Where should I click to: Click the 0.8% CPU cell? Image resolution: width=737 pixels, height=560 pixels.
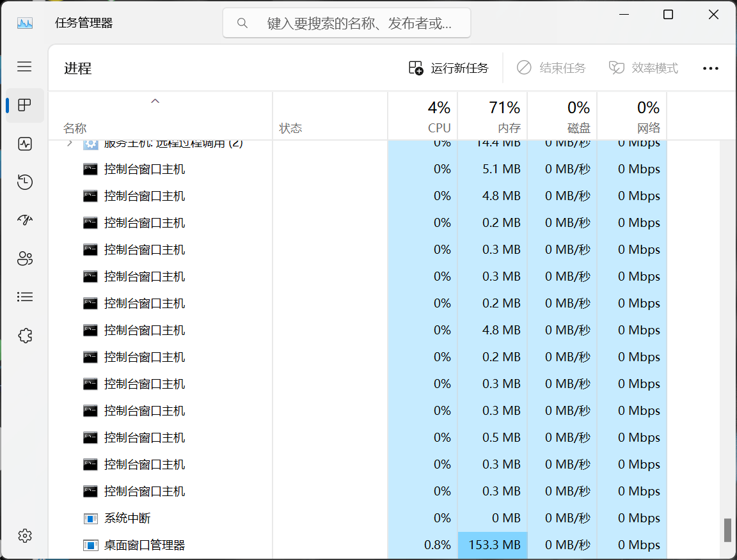(422, 545)
